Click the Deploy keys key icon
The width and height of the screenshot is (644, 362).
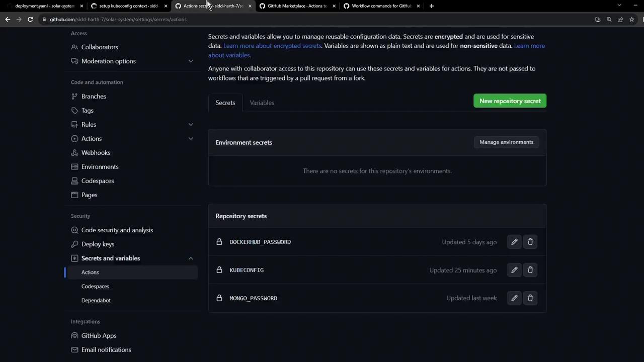[74, 244]
